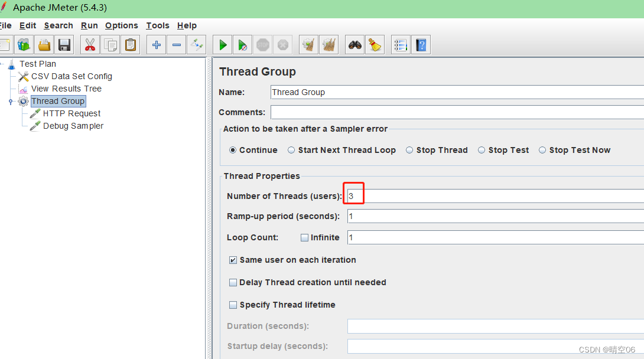Cut selection with the scissors icon

(x=90, y=45)
